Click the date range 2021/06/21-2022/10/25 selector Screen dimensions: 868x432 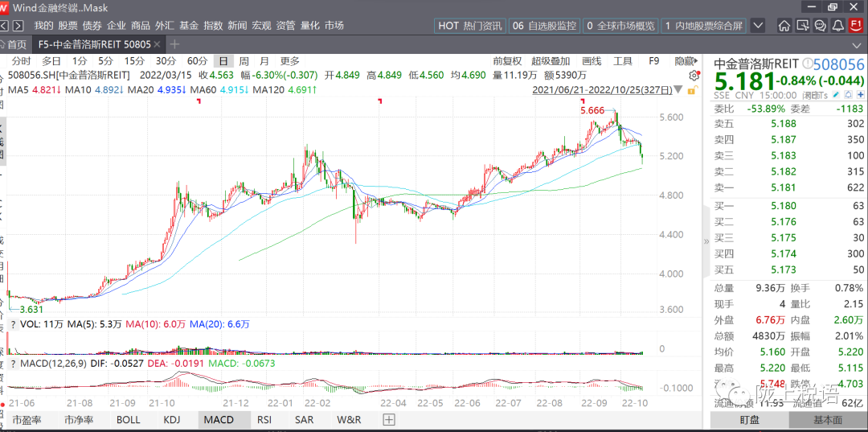tap(602, 90)
